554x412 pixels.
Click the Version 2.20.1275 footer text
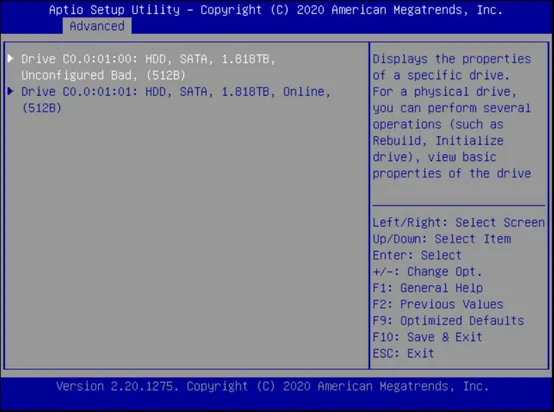pyautogui.click(x=272, y=386)
